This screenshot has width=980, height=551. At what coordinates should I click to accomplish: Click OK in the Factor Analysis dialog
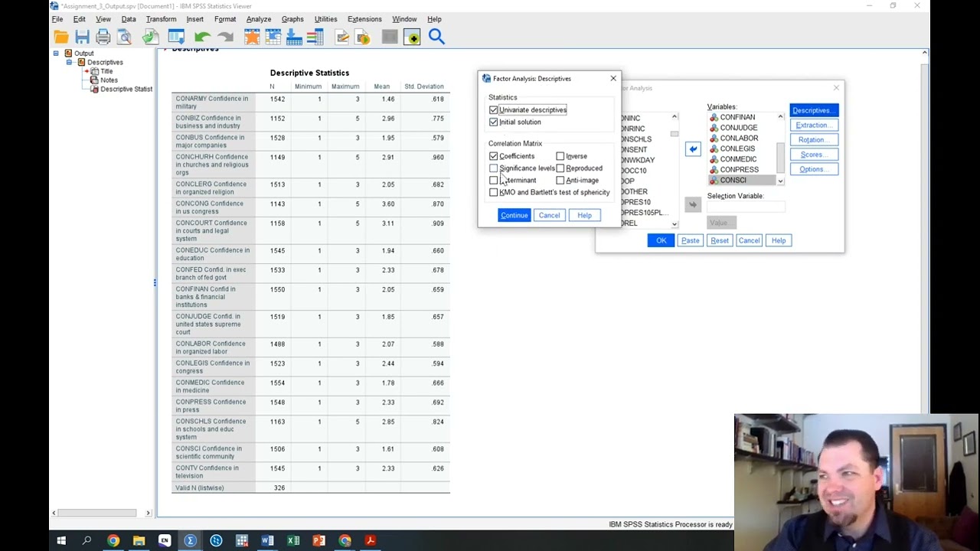(x=661, y=240)
